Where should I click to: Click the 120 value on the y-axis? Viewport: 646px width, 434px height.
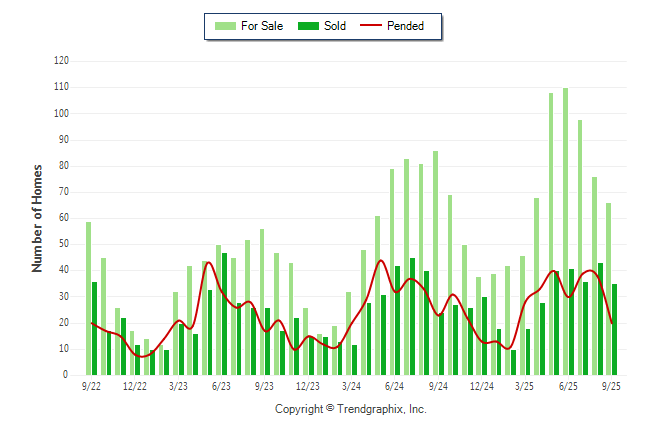point(62,61)
